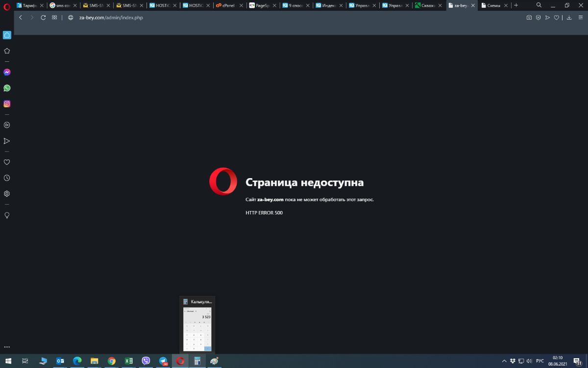Image resolution: width=588 pixels, height=368 pixels.
Task: Open WhatsApp in the sidebar
Action: pyautogui.click(x=7, y=88)
